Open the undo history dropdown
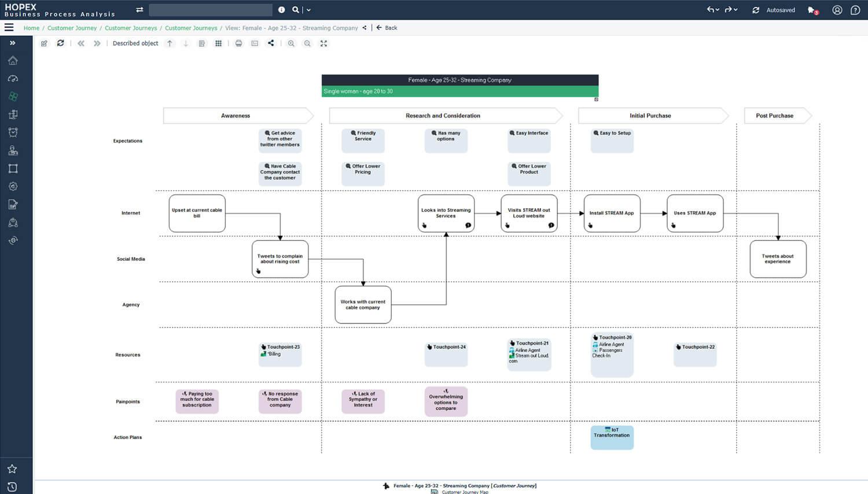The image size is (868, 494). 718,10
